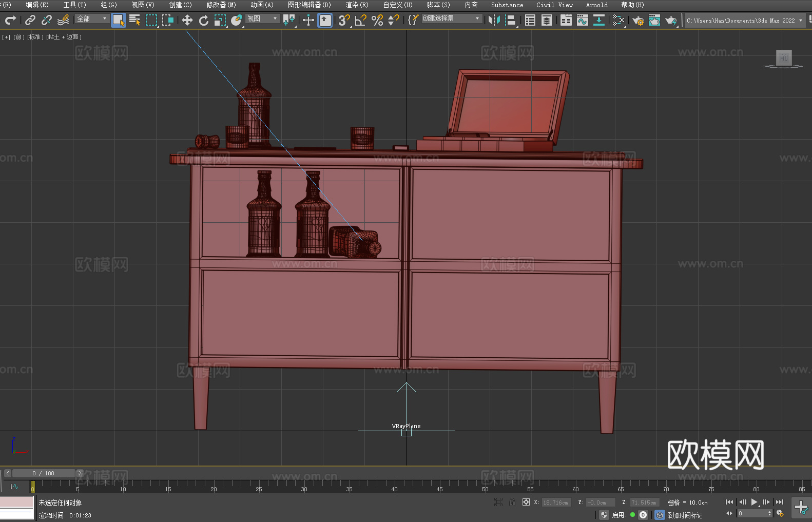Open the 渲染(R) menu
812x522 pixels.
point(357,5)
